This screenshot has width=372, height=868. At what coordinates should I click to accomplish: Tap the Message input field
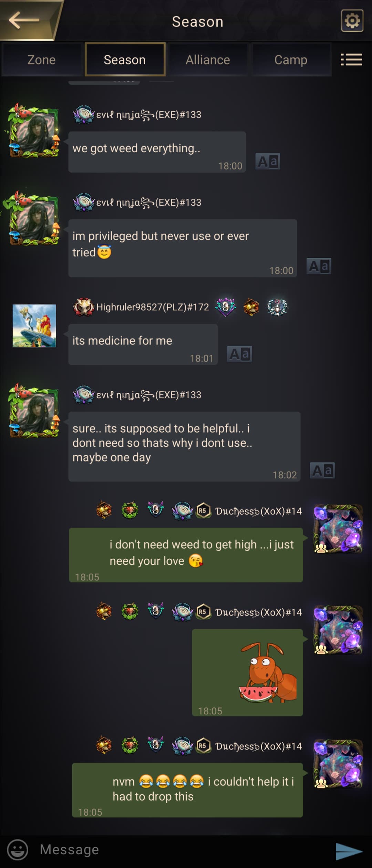179,849
